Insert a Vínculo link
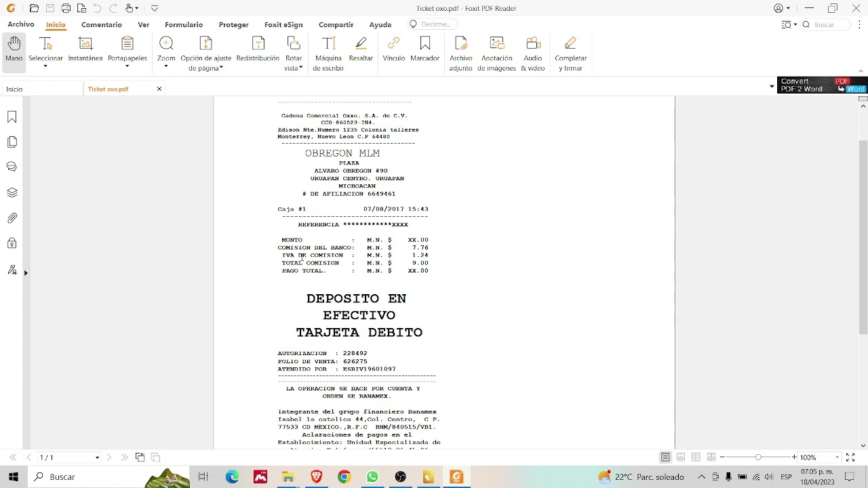 click(393, 49)
